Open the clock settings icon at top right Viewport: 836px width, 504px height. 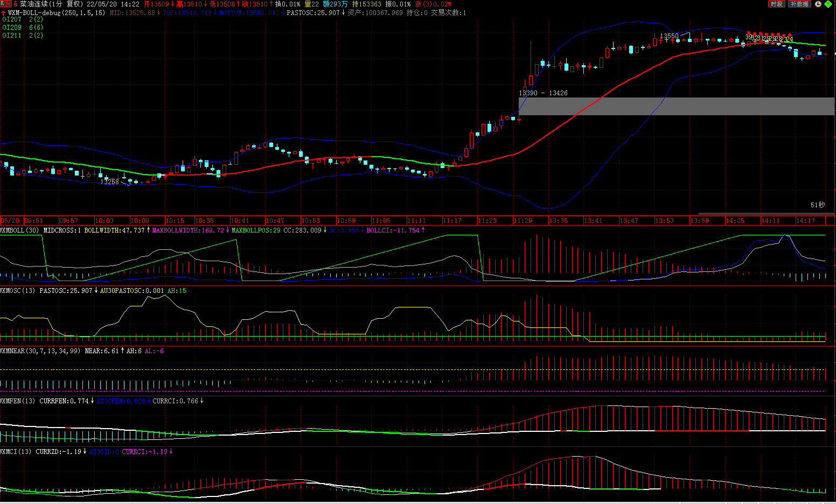818,4
